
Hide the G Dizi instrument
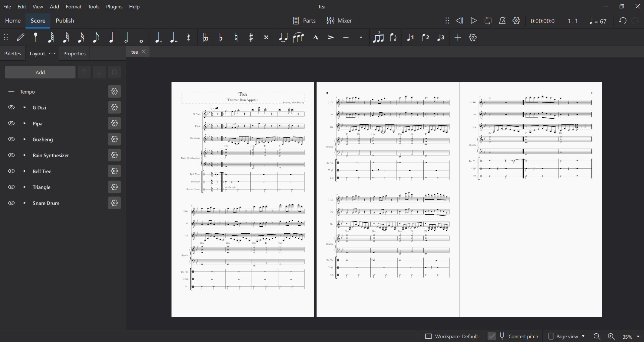(x=11, y=108)
